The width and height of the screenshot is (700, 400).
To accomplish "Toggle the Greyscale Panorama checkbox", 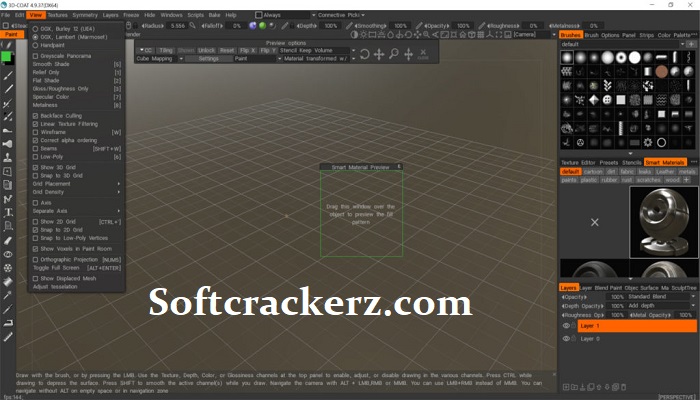I will coord(35,56).
